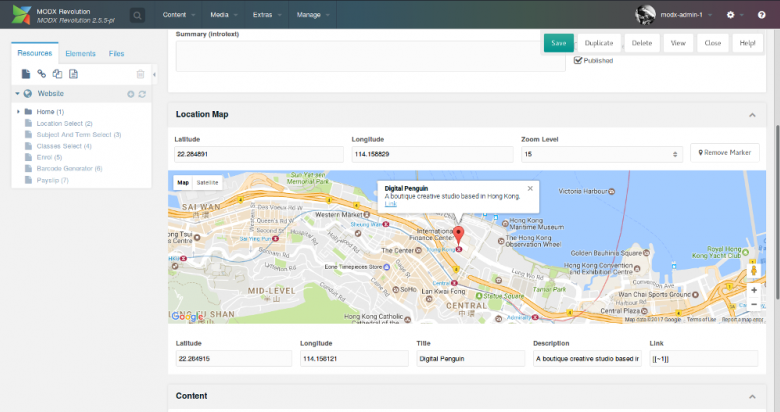The image size is (780, 412).
Task: Collapse the Content panel
Action: coord(752,397)
